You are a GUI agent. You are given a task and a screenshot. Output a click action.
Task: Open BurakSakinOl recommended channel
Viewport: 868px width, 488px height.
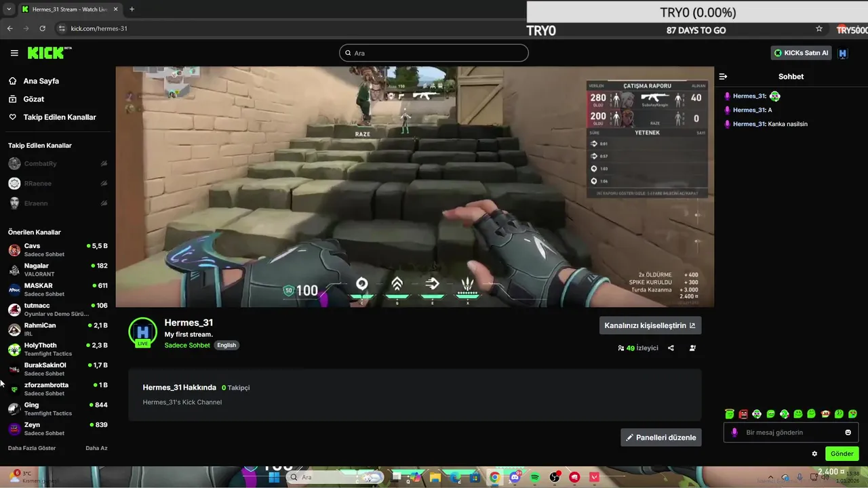point(58,369)
